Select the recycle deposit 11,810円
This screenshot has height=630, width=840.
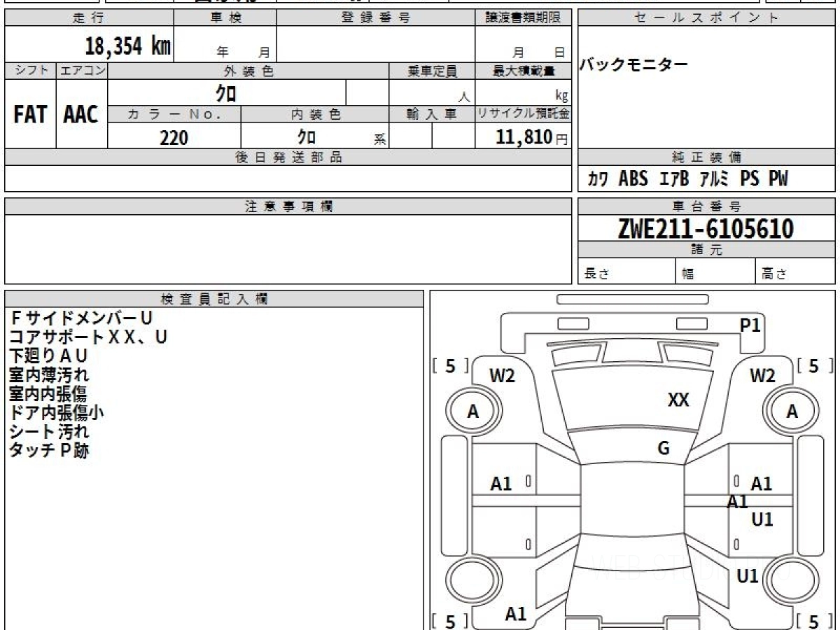click(531, 137)
